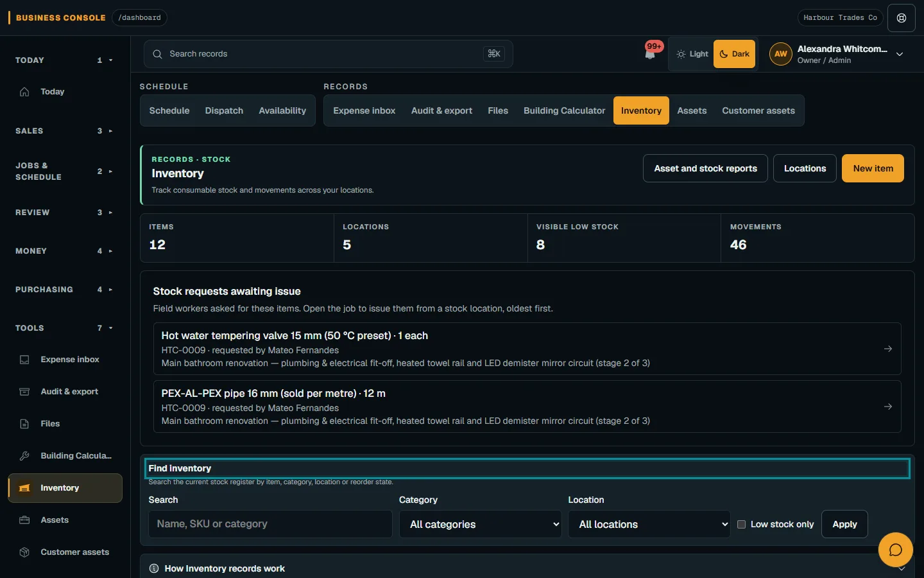924x578 pixels.
Task: Check the Low stock only checkbox
Action: (x=741, y=524)
